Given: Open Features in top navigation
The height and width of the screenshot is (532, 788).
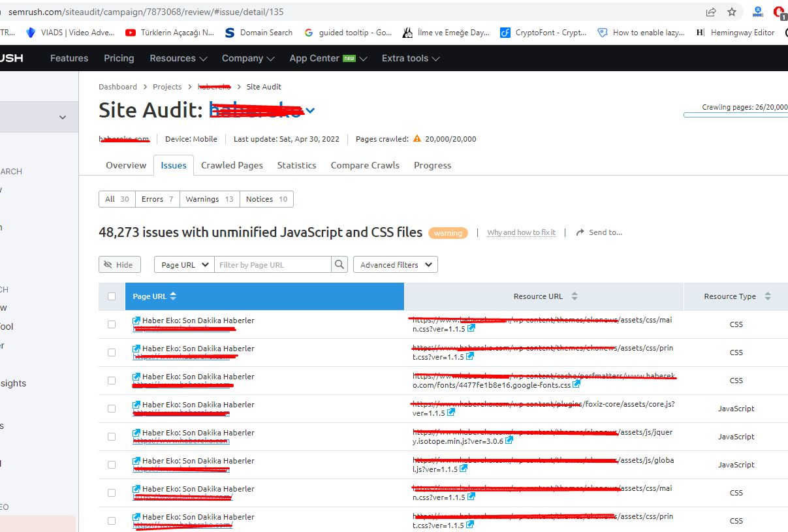Looking at the screenshot, I should coord(69,58).
